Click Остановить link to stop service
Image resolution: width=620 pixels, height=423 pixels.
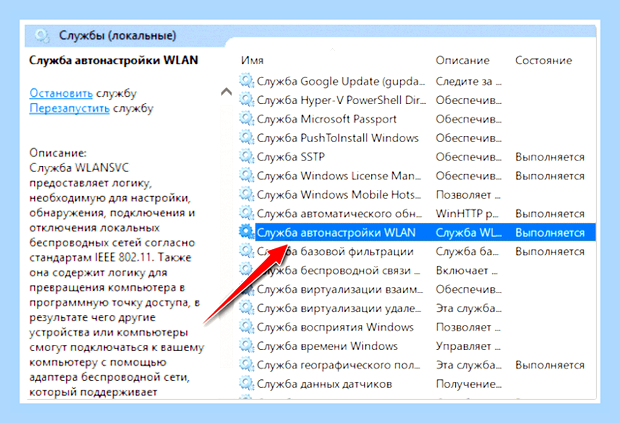(61, 93)
